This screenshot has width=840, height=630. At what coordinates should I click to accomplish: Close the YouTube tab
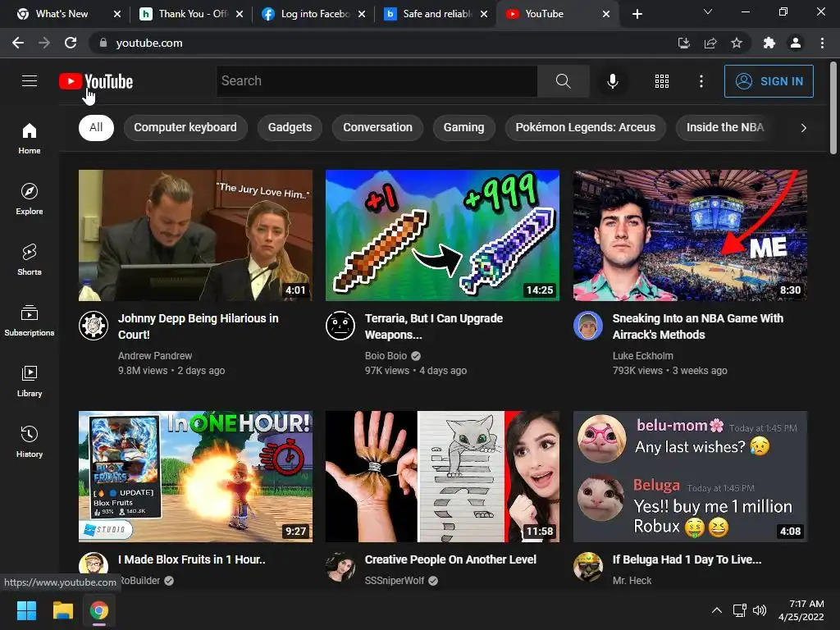(606, 14)
